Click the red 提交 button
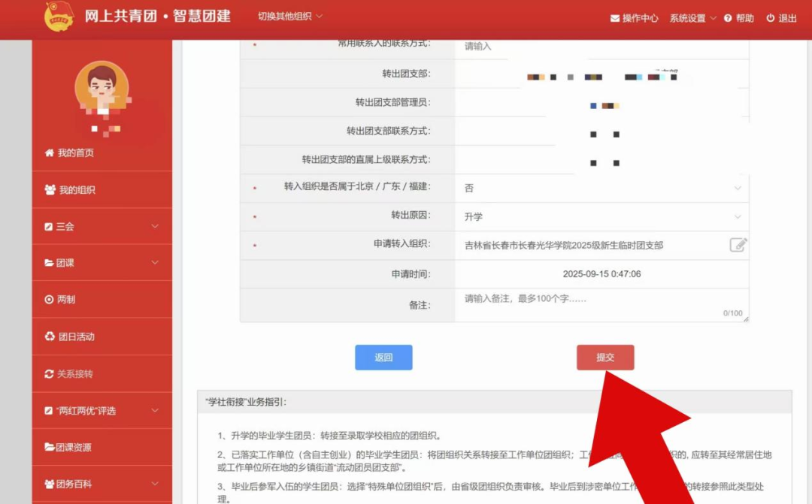 pos(605,358)
